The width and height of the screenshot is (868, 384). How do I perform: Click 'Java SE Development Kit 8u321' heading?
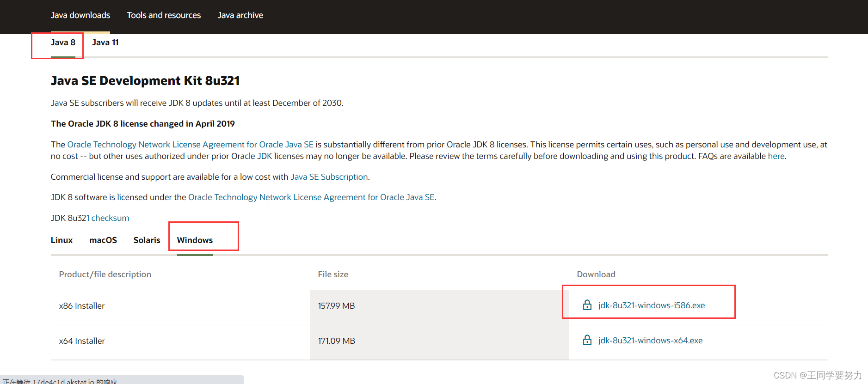(145, 81)
